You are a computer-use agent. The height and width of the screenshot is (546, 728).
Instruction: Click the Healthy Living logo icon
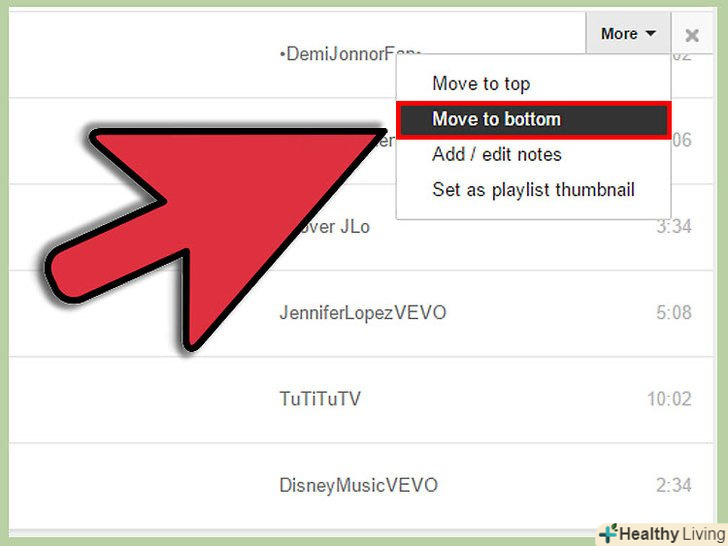[x=608, y=533]
